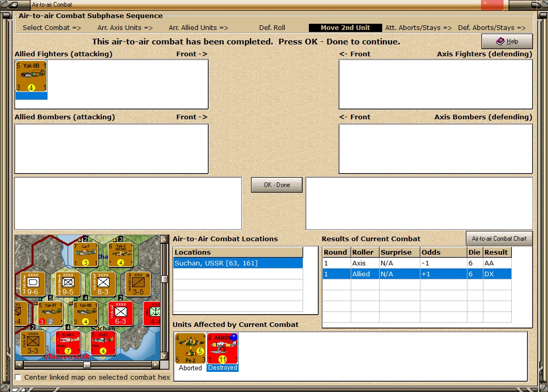Image resolution: width=548 pixels, height=392 pixels.
Task: Click OK - Done to finish combat
Action: click(276, 185)
